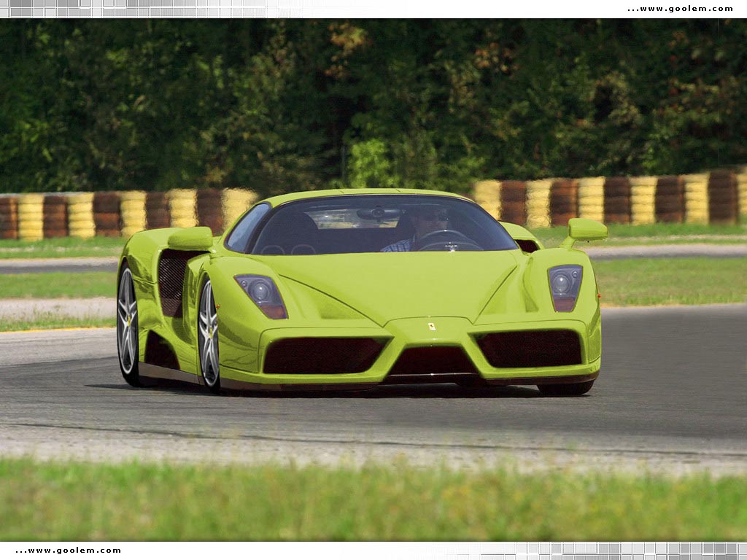Click the green Ferrari car image
This screenshot has height=560, width=747.
(x=362, y=292)
